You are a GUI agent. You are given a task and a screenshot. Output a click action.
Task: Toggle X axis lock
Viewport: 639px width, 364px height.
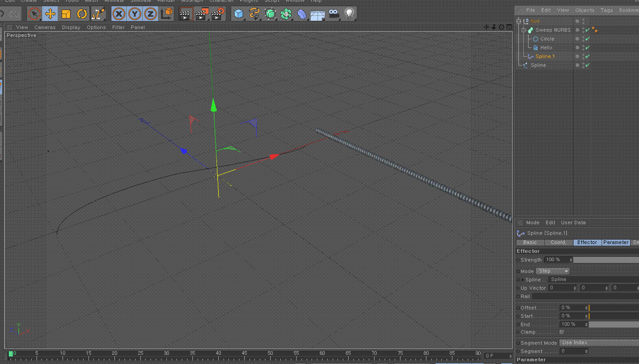click(119, 14)
